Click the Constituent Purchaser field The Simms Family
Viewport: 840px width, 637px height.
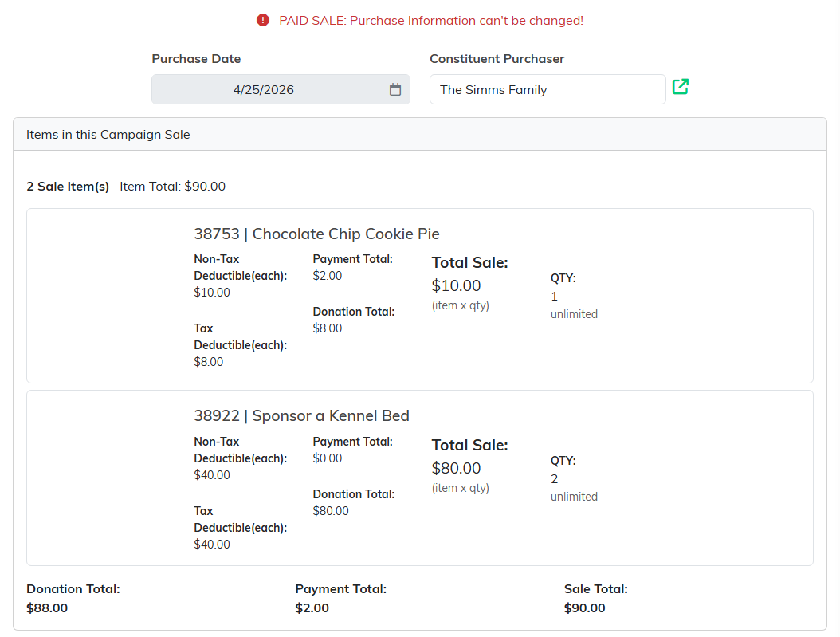pyautogui.click(x=548, y=89)
